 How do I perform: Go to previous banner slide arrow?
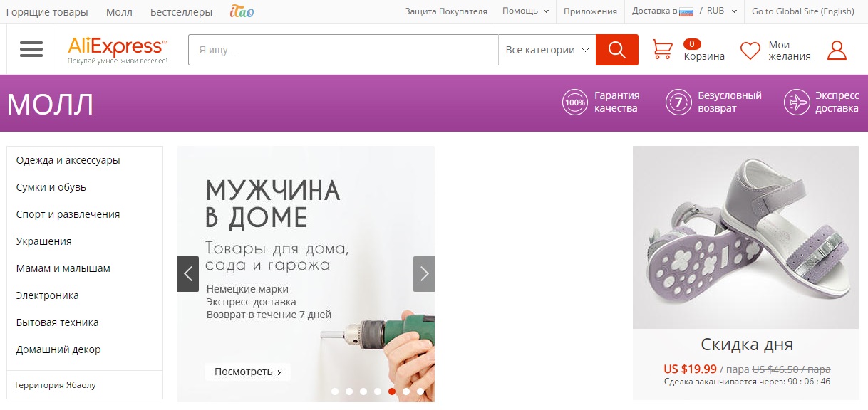pyautogui.click(x=188, y=274)
